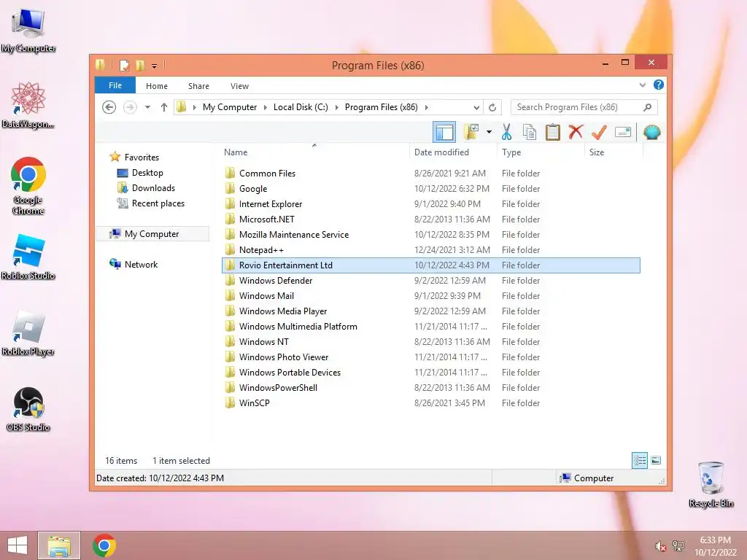Click the red X Delete icon

[x=576, y=131]
